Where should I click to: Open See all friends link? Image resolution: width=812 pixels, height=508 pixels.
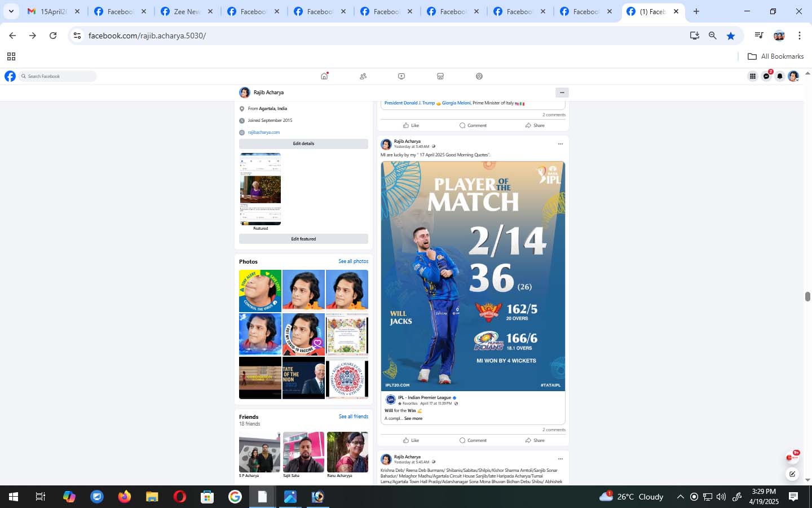(x=354, y=417)
